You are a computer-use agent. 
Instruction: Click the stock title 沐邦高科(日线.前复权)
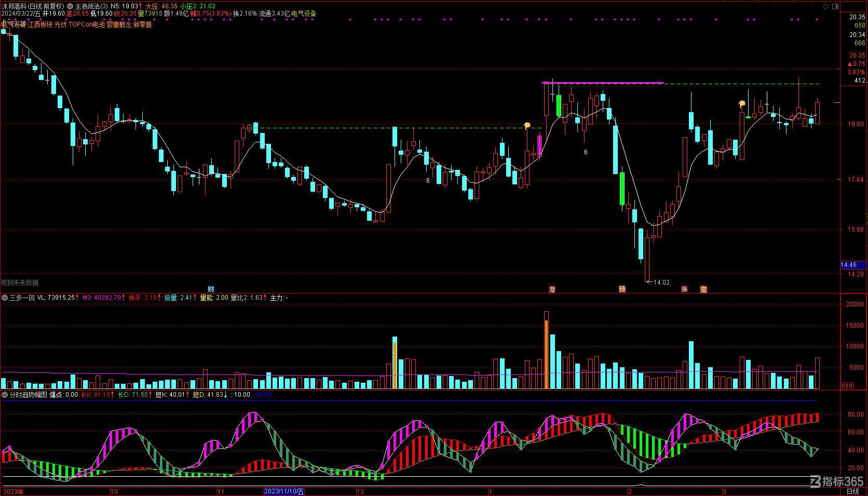tap(33, 6)
